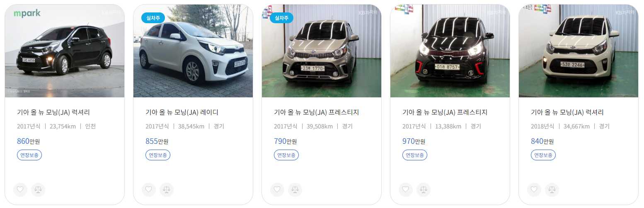The height and width of the screenshot is (208, 644).
Task: Open the white 레이디 car photo
Action: click(x=193, y=51)
